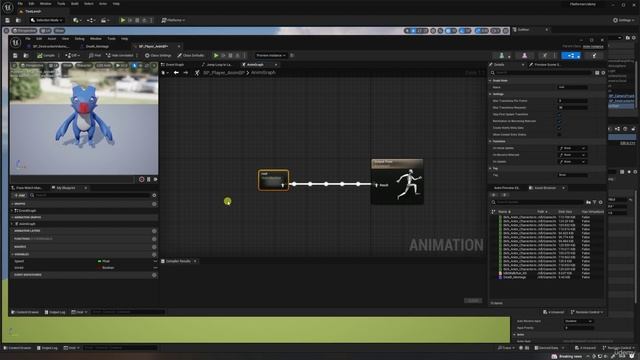Click the Add button in My Blueprint
Viewport: 640px width, 360px height.
tap(19, 196)
